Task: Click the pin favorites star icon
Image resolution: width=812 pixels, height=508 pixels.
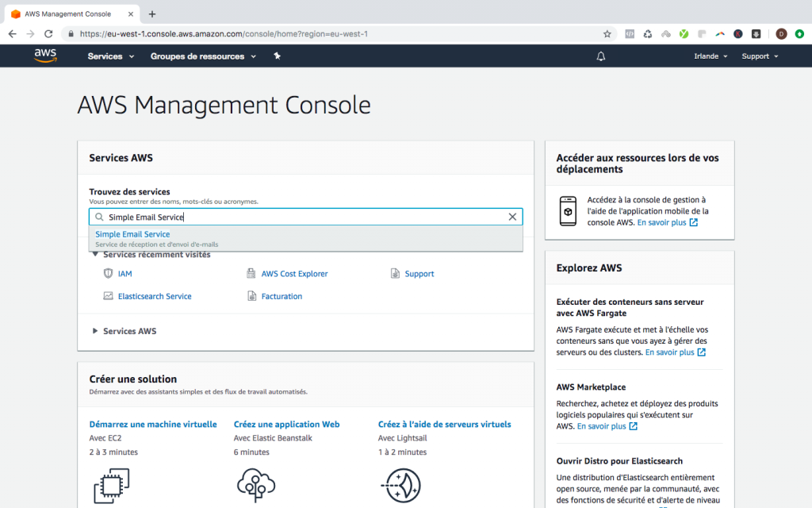Action: [277, 56]
